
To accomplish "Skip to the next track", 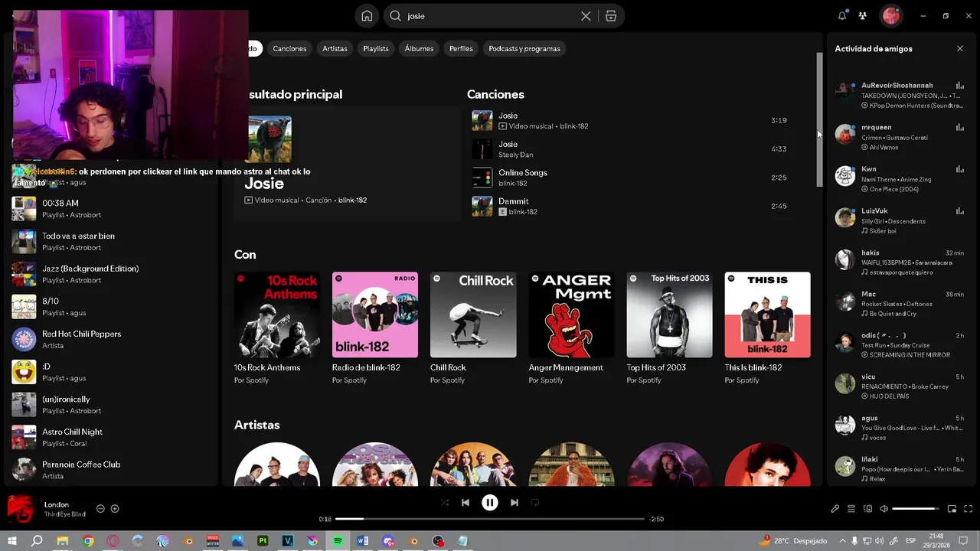I will [514, 503].
